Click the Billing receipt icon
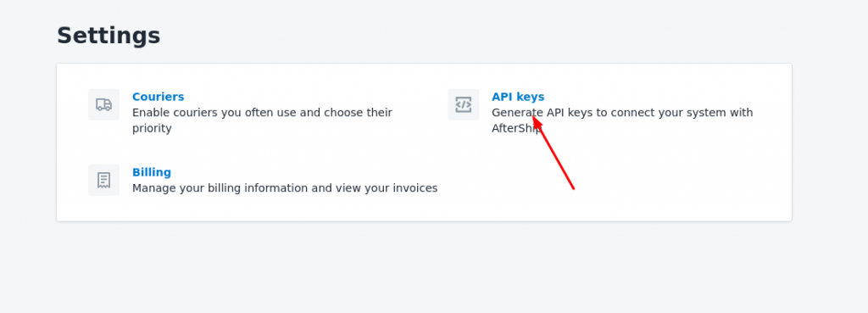Viewport: 868px width, 313px height. point(103,180)
